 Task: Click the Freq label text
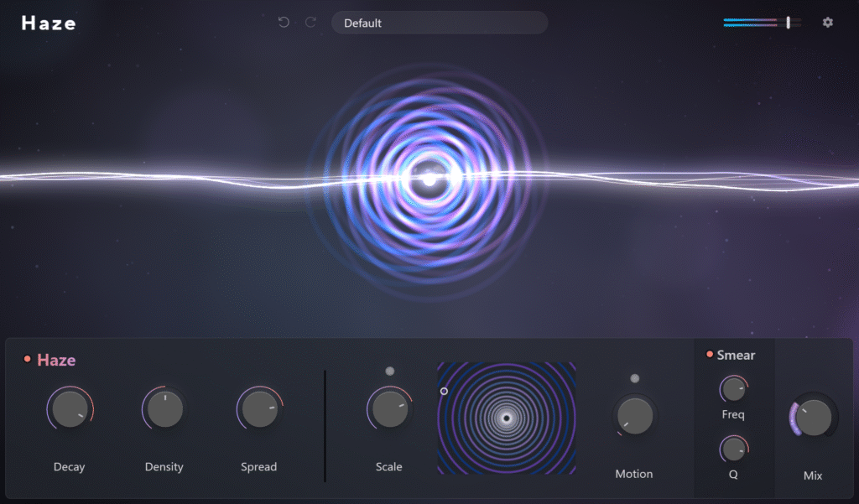tap(733, 415)
